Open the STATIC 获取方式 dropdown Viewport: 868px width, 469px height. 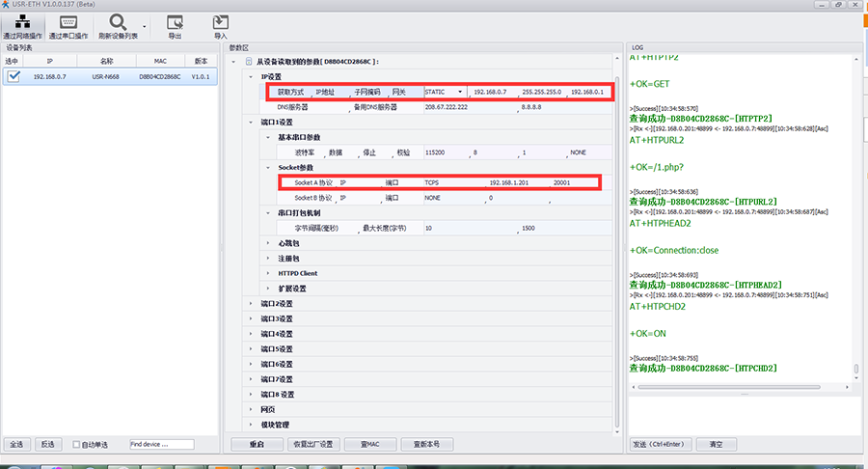(x=461, y=92)
